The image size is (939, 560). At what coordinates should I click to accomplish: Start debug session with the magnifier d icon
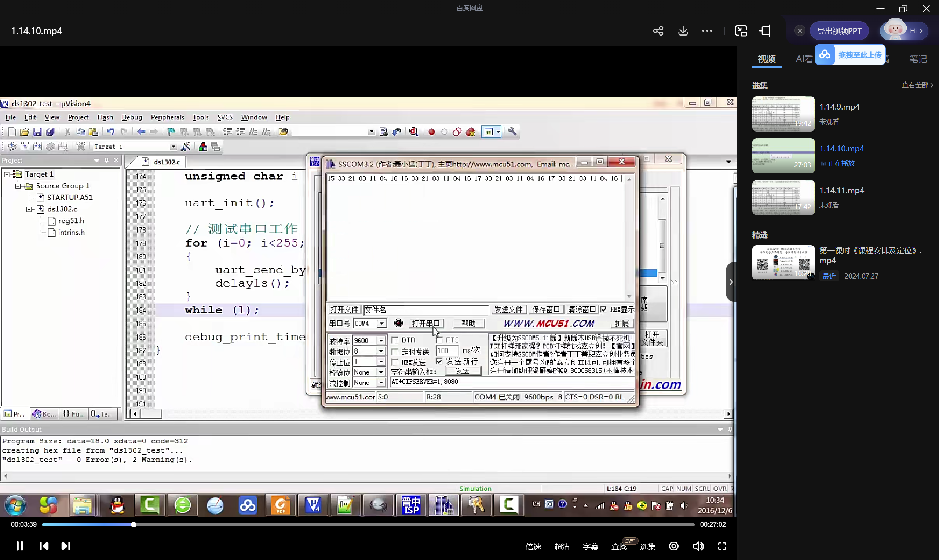(414, 132)
